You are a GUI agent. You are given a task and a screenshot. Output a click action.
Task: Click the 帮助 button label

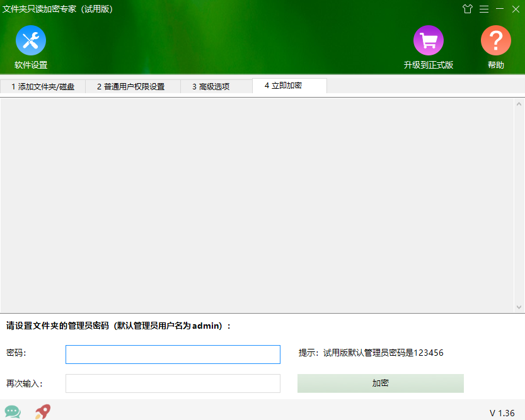pyautogui.click(x=496, y=63)
